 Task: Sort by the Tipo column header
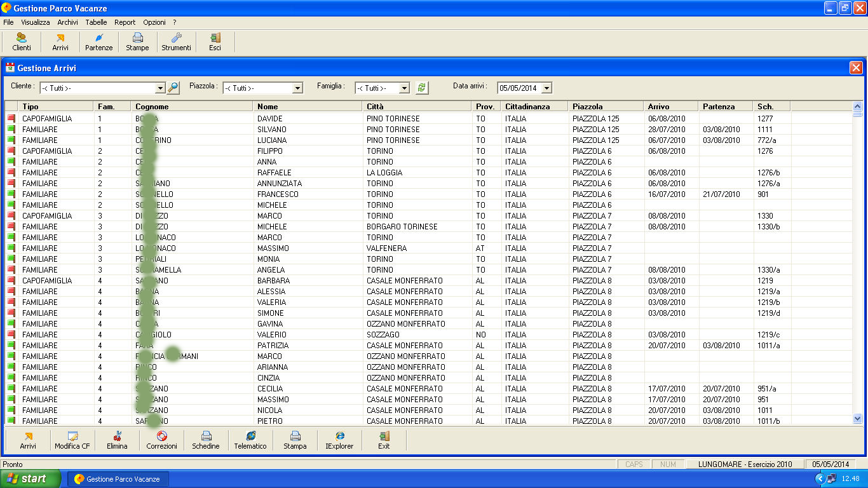[x=56, y=106]
